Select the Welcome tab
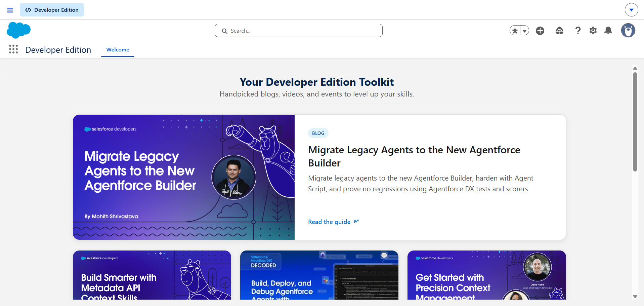The height and width of the screenshot is (306, 644). (x=118, y=50)
